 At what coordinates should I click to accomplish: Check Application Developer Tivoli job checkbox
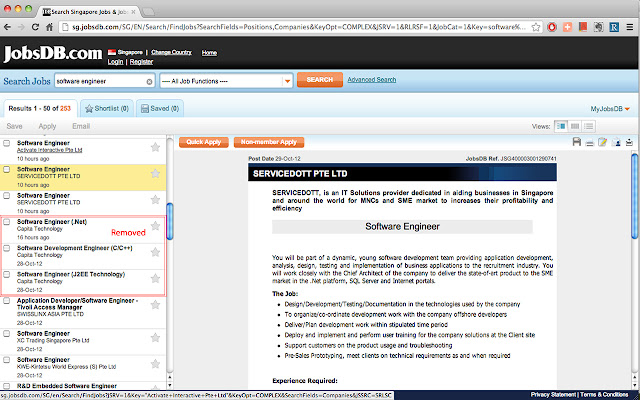pyautogui.click(x=7, y=301)
